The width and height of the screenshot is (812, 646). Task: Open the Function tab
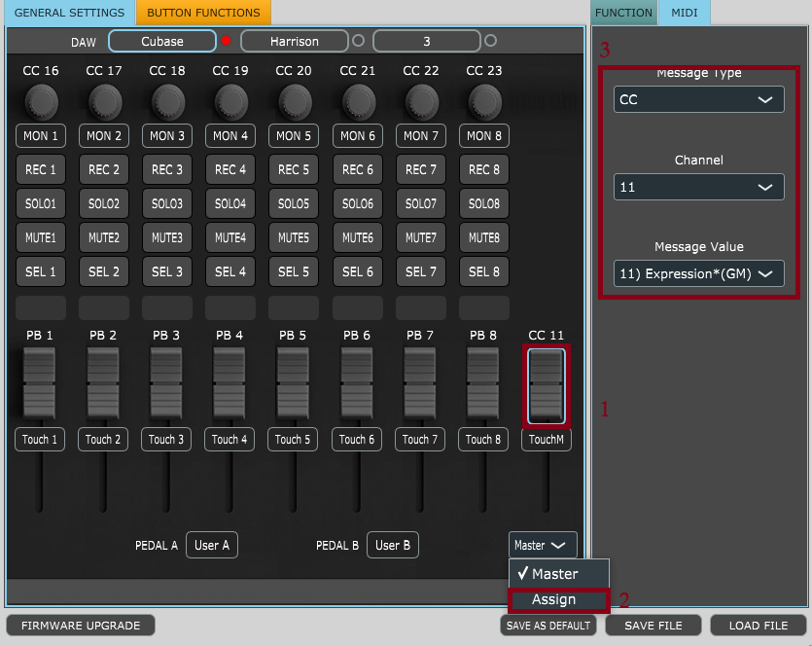[x=623, y=13]
